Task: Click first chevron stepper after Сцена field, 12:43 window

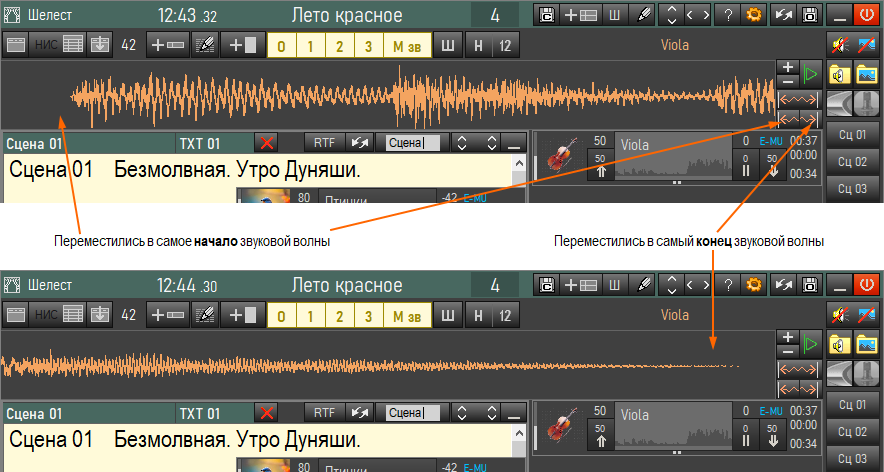Action: 462,143
